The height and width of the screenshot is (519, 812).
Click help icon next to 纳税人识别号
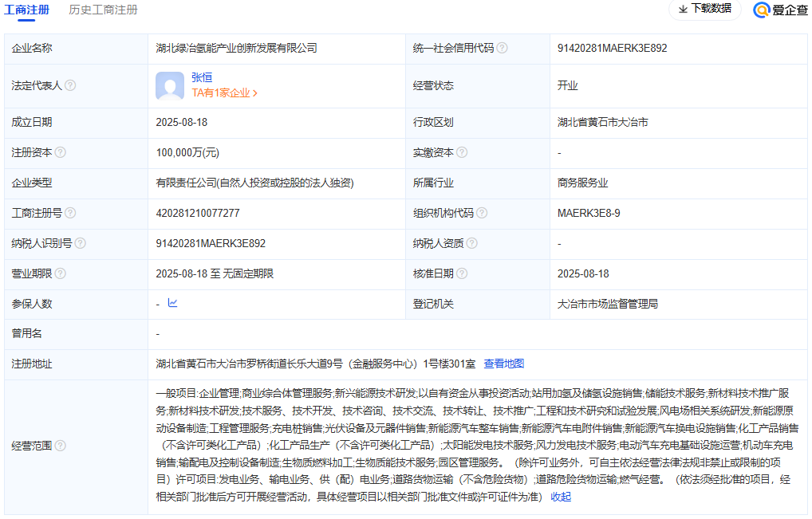coord(80,243)
